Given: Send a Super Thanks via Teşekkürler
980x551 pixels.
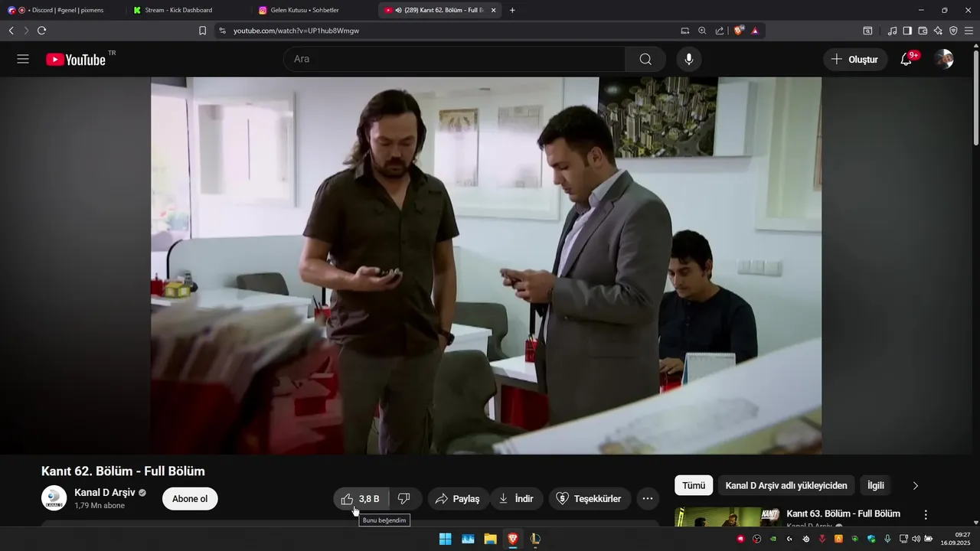Looking at the screenshot, I should pyautogui.click(x=590, y=499).
